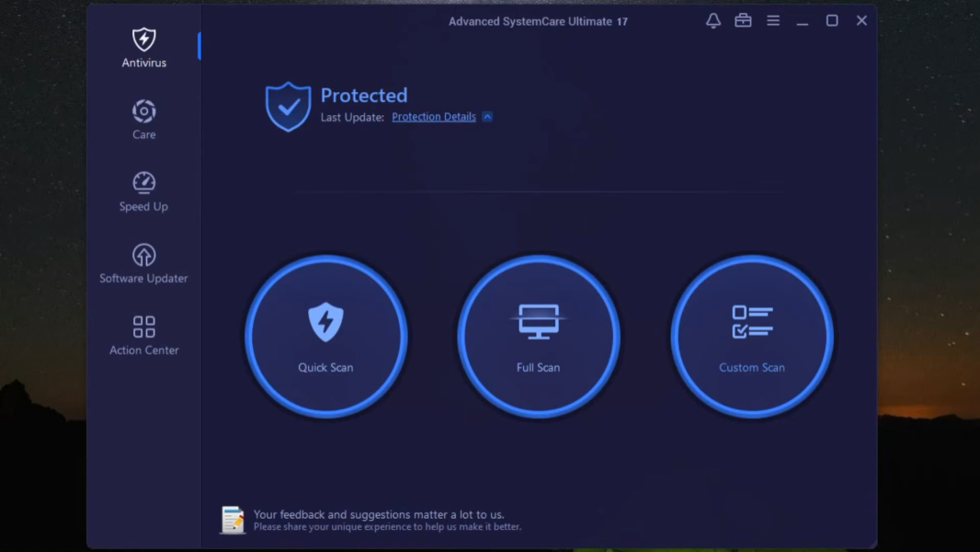
Task: Open the toolbox briefcase icon
Action: coord(743,20)
